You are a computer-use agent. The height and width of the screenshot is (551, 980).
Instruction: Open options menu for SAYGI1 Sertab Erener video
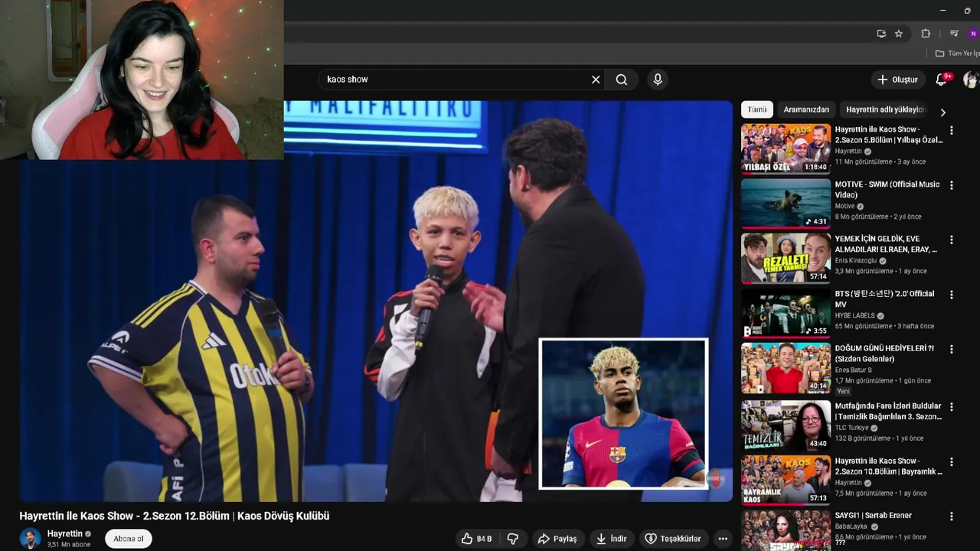[x=952, y=517]
